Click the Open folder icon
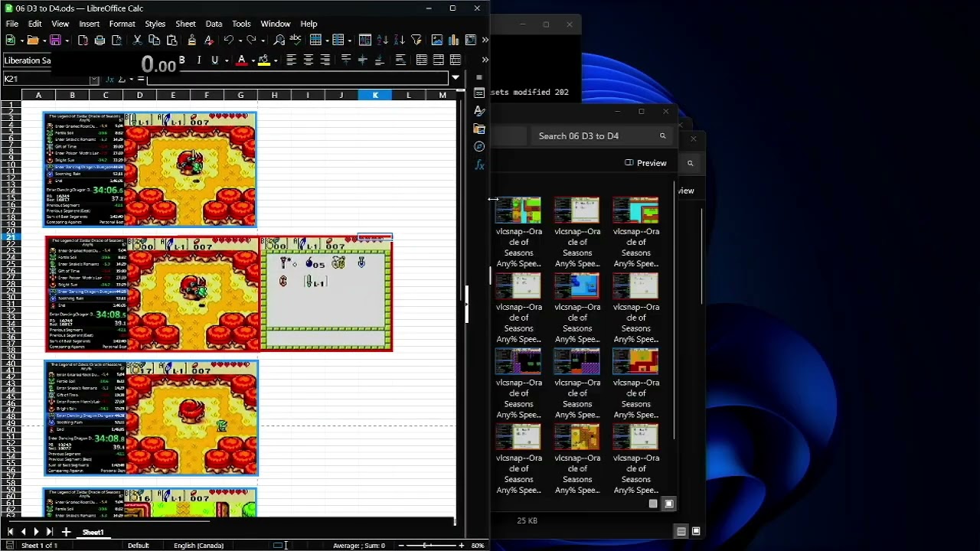The width and height of the screenshot is (980, 551). 32,40
